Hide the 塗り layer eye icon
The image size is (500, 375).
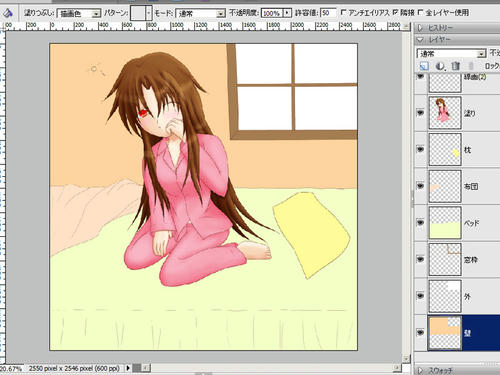[x=421, y=113]
